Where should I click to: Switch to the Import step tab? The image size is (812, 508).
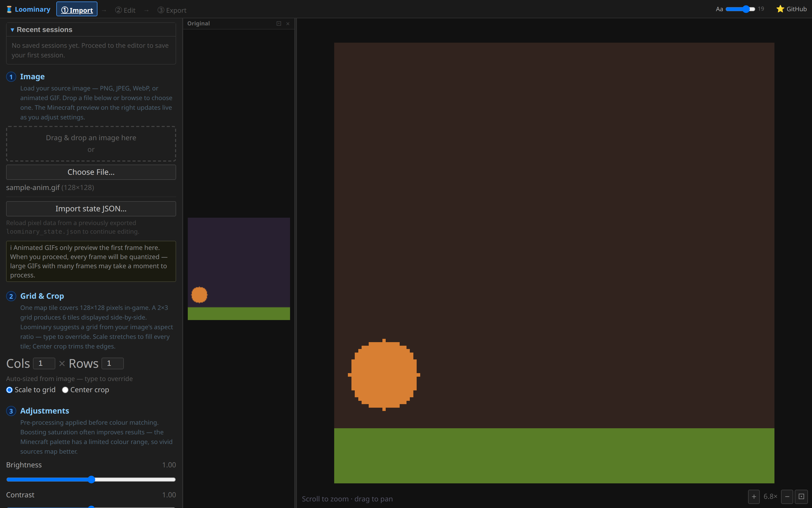(77, 10)
